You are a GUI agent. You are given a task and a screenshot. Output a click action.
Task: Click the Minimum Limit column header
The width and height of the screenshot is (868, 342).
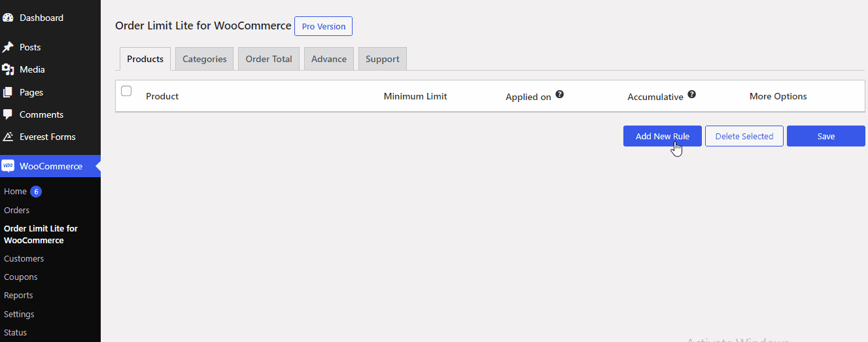coord(415,96)
